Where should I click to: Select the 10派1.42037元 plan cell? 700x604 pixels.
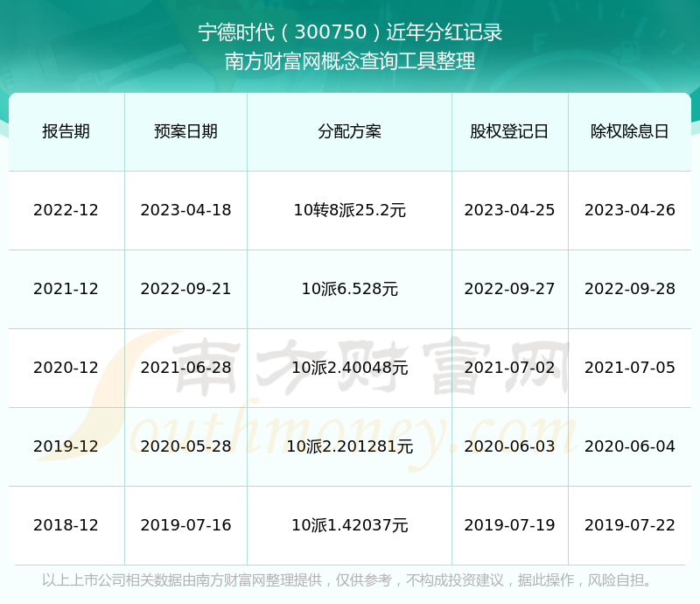(x=349, y=525)
